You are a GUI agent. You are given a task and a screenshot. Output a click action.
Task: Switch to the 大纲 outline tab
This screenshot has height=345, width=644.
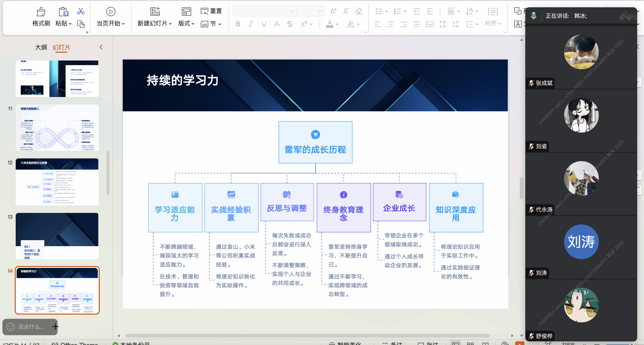[41, 47]
